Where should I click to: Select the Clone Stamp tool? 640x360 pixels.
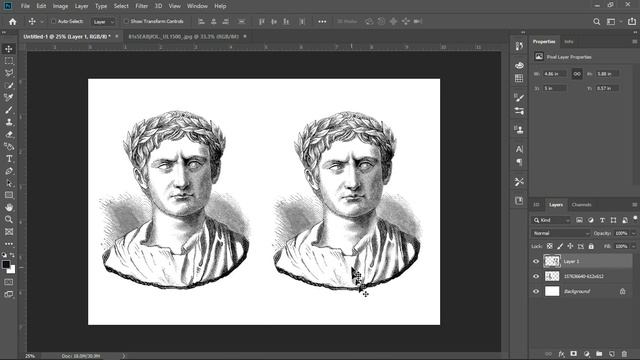tap(9, 122)
